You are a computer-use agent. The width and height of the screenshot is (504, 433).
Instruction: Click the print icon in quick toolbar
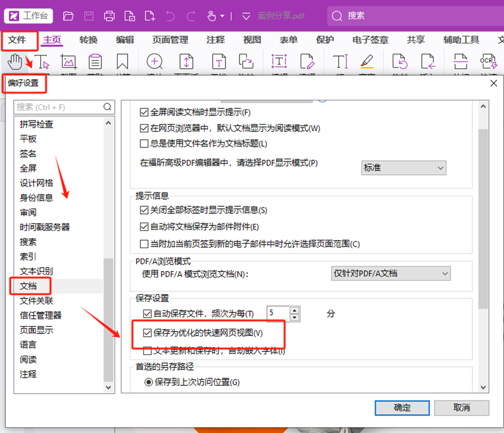[109, 16]
